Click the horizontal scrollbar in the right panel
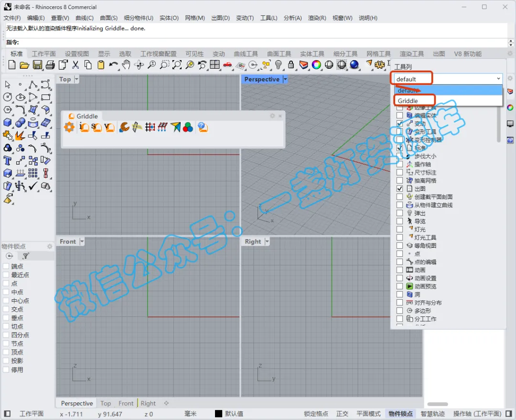516x420 pixels. pyautogui.click(x=438, y=404)
